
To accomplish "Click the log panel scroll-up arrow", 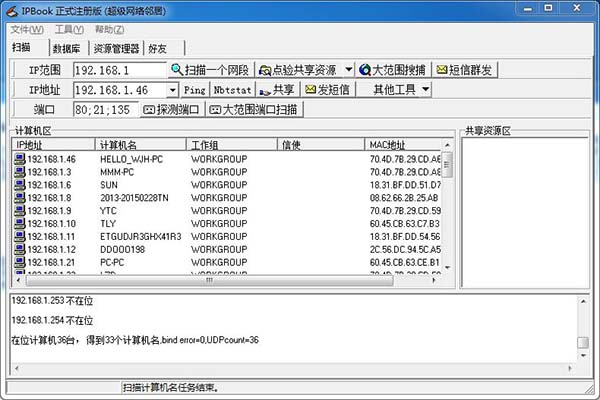I will coord(583,302).
